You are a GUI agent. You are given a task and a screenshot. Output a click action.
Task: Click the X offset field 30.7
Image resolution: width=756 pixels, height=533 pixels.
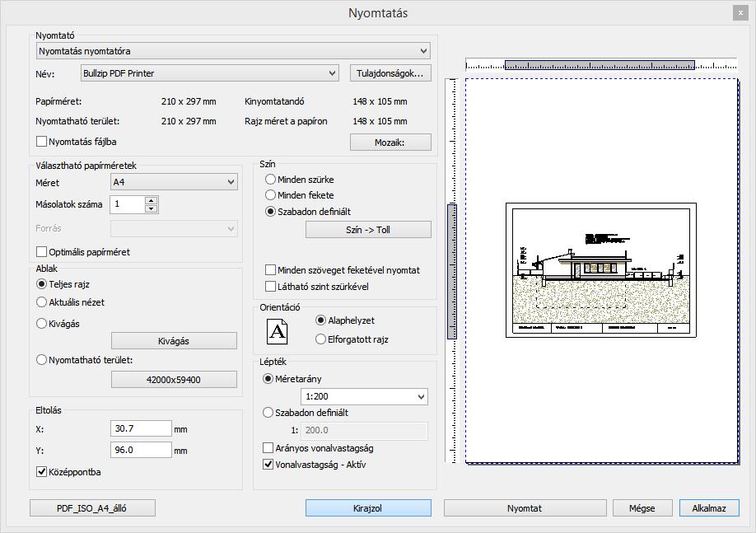[x=142, y=428]
